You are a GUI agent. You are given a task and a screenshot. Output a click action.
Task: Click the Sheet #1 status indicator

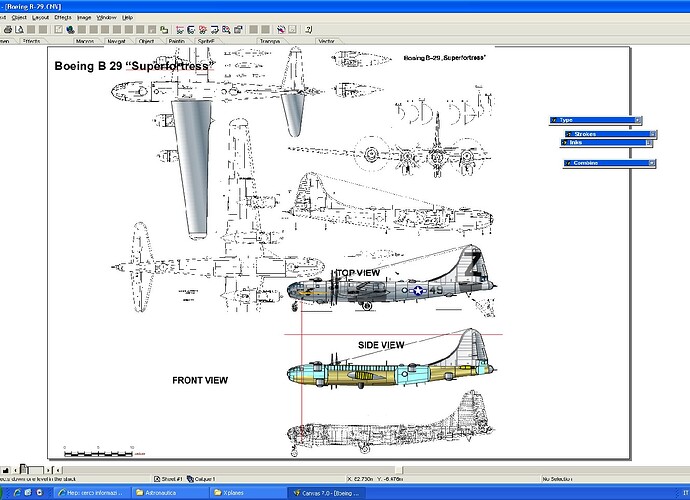tap(169, 479)
